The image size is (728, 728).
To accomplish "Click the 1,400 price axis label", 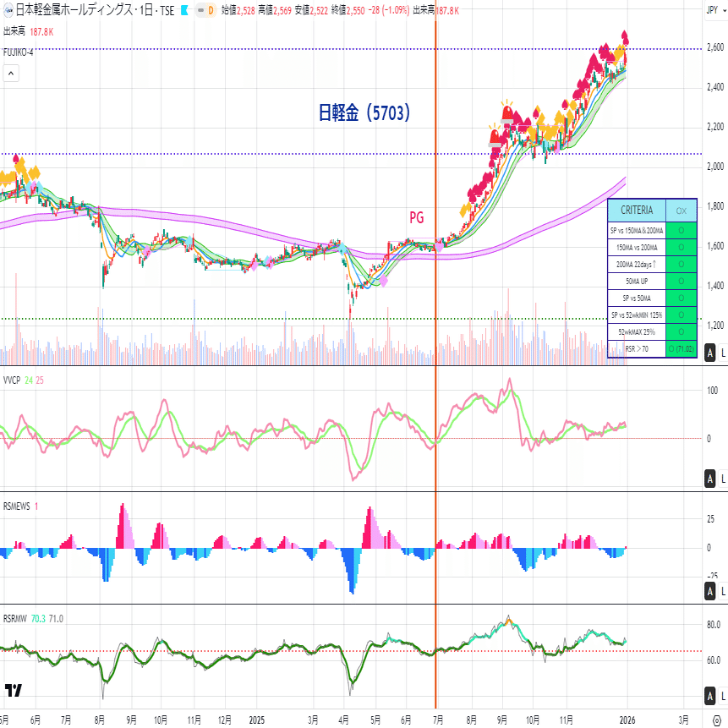I will click(715, 286).
